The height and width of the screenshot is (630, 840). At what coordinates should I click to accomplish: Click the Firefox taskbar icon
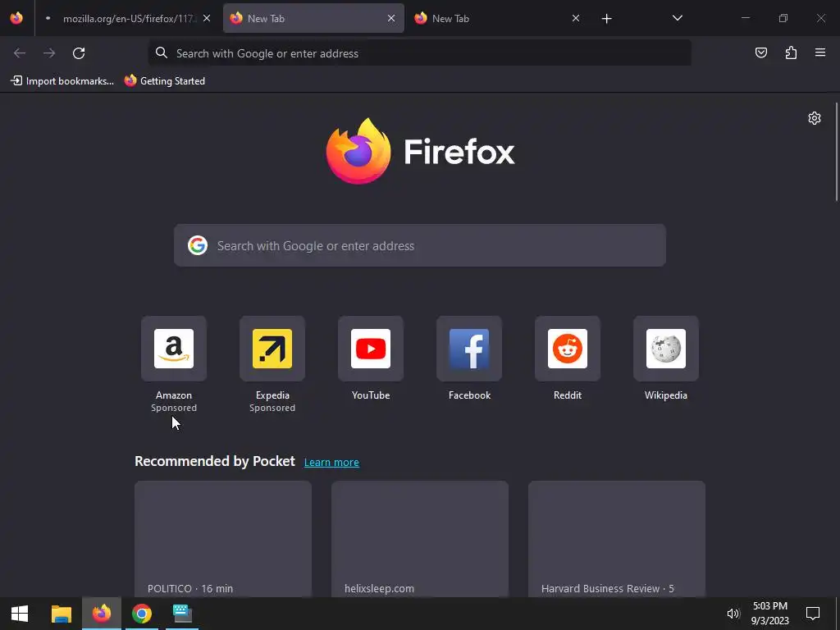pyautogui.click(x=101, y=614)
